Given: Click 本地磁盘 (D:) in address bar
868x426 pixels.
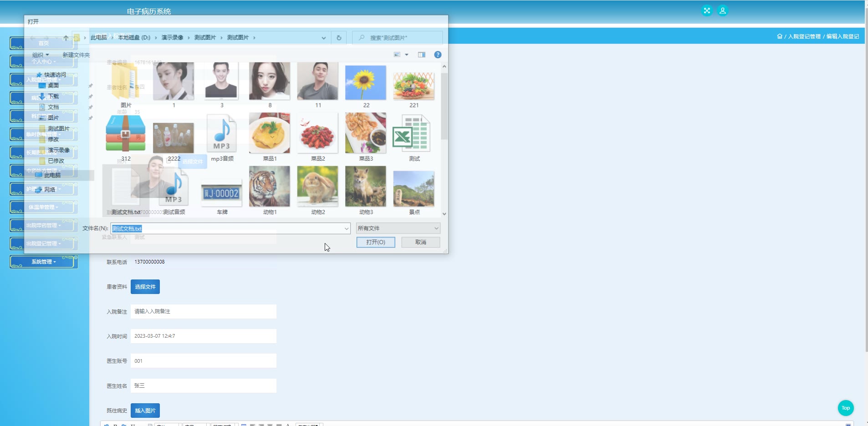Looking at the screenshot, I should [134, 38].
